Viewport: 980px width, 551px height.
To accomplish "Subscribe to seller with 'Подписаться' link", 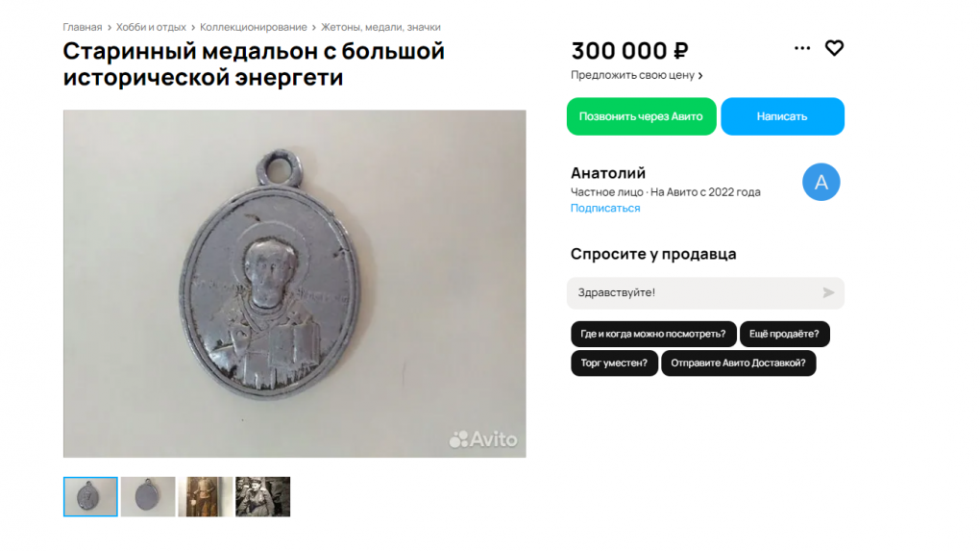I will click(x=605, y=209).
